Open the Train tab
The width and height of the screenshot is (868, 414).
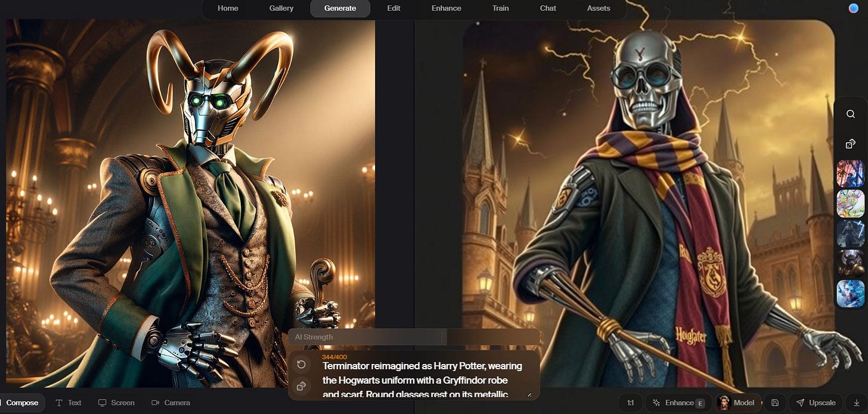pos(501,8)
